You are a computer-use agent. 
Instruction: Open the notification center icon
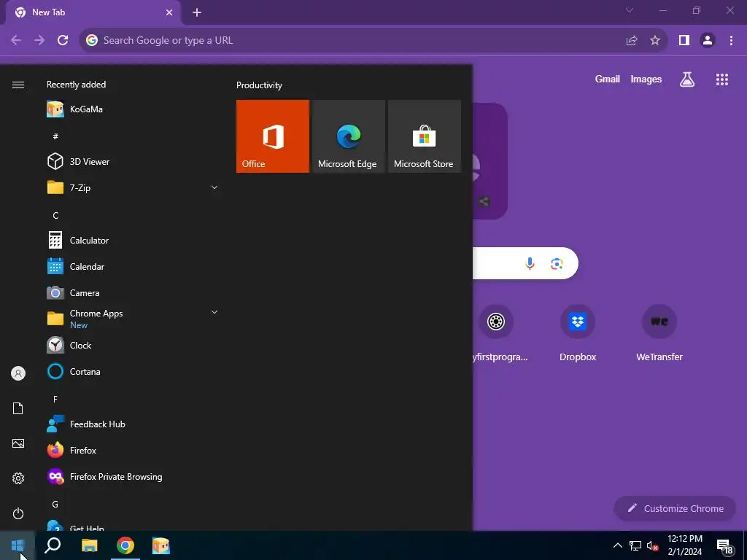[724, 547]
